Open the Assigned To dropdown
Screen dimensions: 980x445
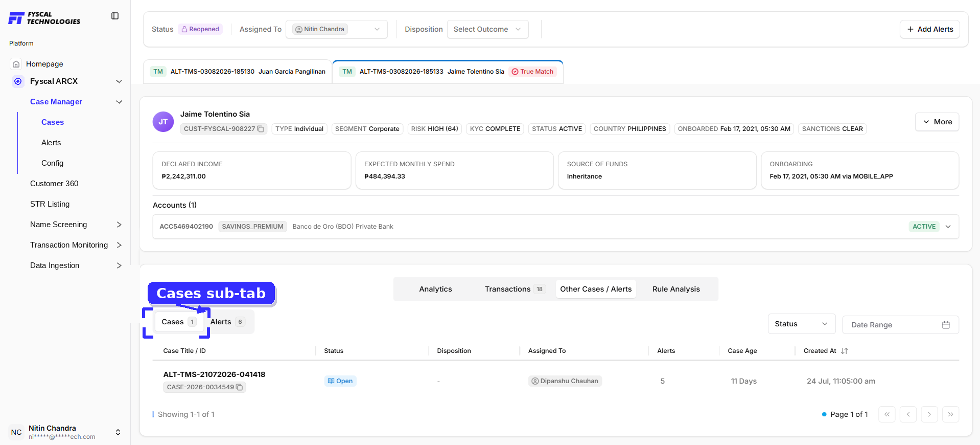[337, 29]
